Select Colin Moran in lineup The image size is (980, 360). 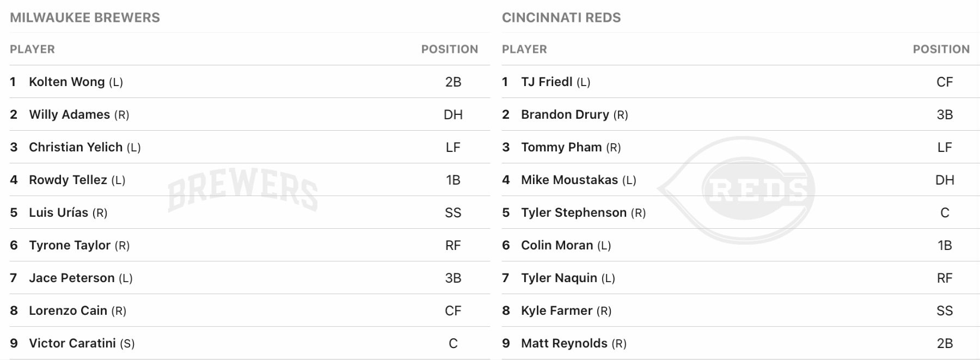coord(556,245)
